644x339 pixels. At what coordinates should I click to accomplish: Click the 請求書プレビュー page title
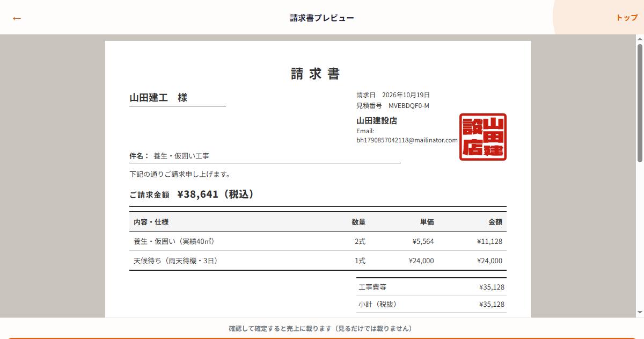point(322,18)
